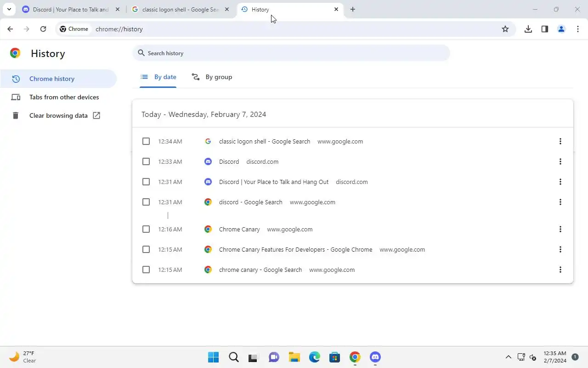The width and height of the screenshot is (588, 368).
Task: Open the notification badge in system tray
Action: pos(575,357)
